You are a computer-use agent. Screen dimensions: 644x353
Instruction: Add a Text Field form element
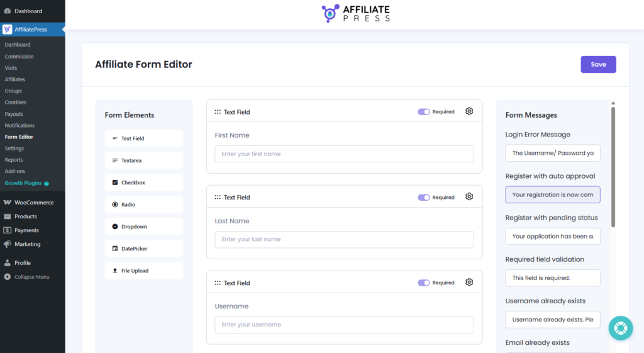click(144, 138)
